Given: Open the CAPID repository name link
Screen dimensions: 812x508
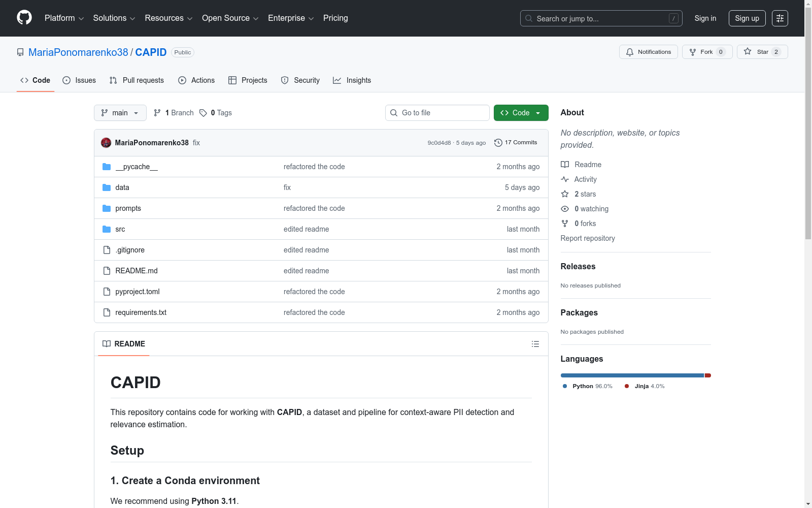Looking at the screenshot, I should pyautogui.click(x=151, y=52).
